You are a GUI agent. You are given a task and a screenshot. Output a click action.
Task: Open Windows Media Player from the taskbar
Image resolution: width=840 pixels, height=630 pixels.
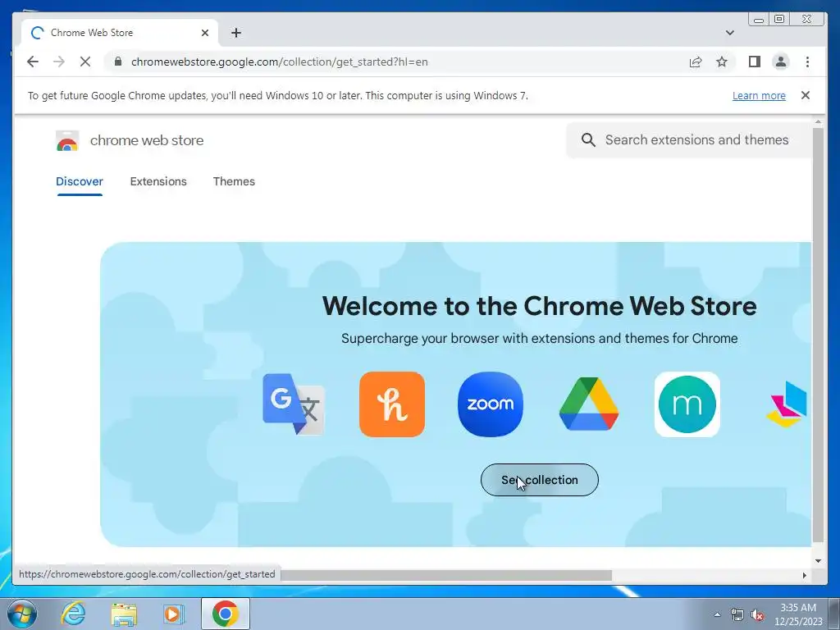(x=173, y=614)
